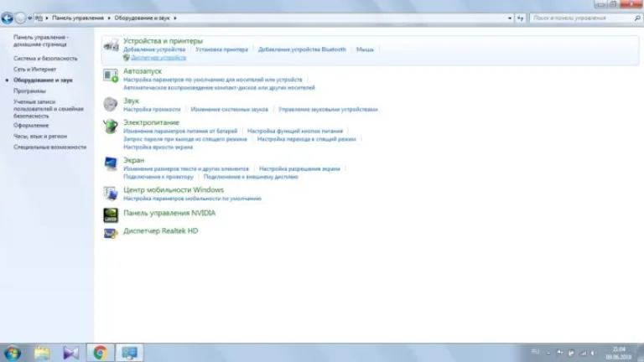Click Автоматическое воспроизведение компакт-дисков link
The width and height of the screenshot is (644, 362).
click(x=219, y=88)
